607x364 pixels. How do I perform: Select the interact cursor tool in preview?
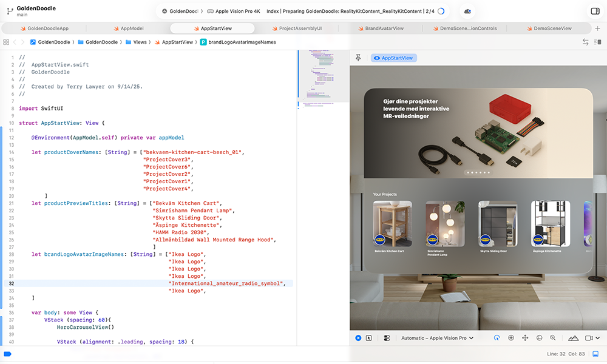coord(497,338)
